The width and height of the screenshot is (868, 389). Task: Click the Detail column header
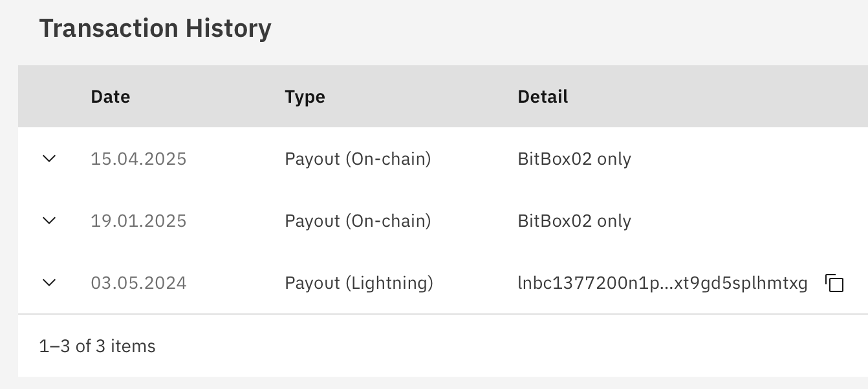[x=543, y=97]
